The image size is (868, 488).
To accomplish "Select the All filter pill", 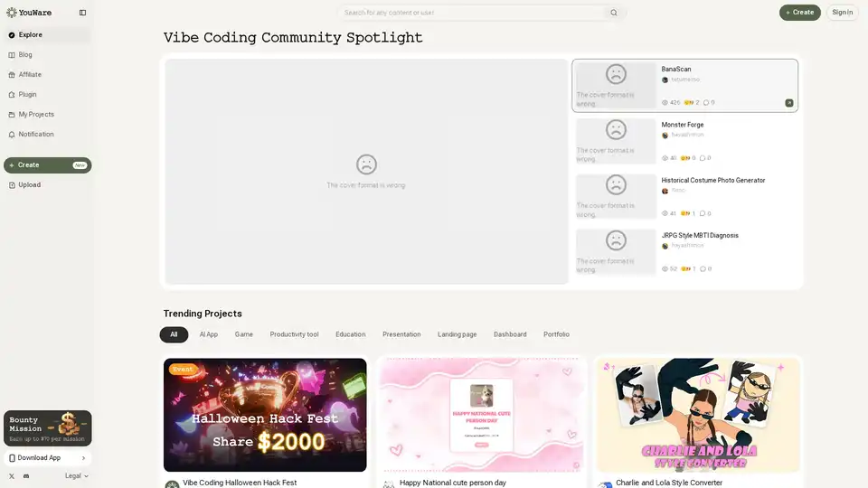I will [x=174, y=334].
